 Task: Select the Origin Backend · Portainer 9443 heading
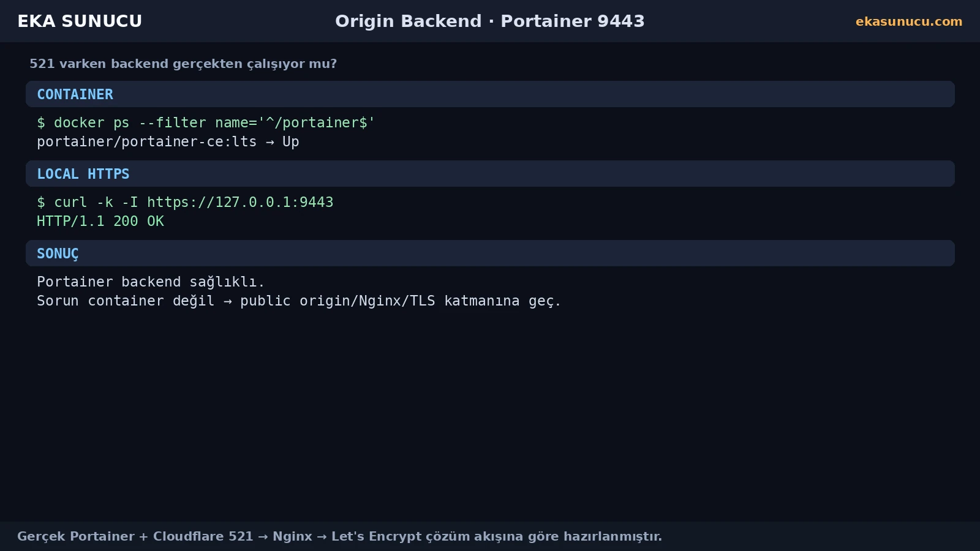click(490, 21)
